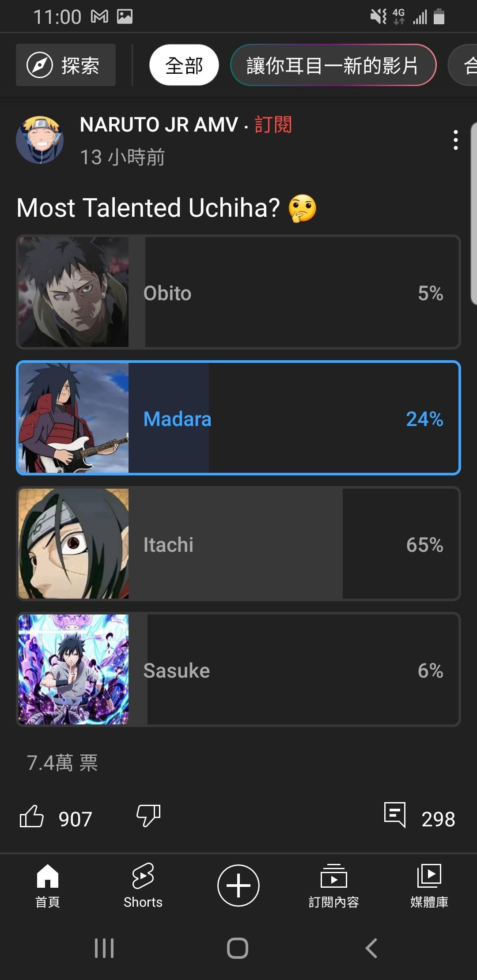Subscribe to NARUTO JR AMV via 訂閱

(273, 125)
